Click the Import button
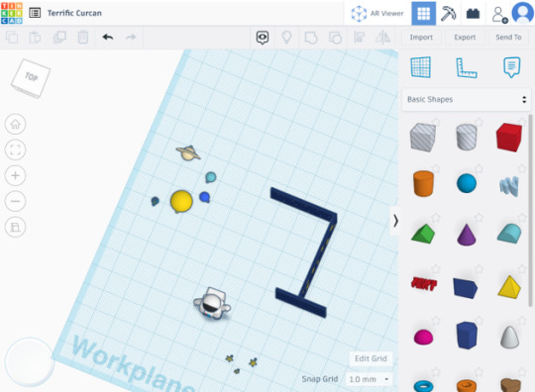This screenshot has width=535, height=392. point(421,38)
